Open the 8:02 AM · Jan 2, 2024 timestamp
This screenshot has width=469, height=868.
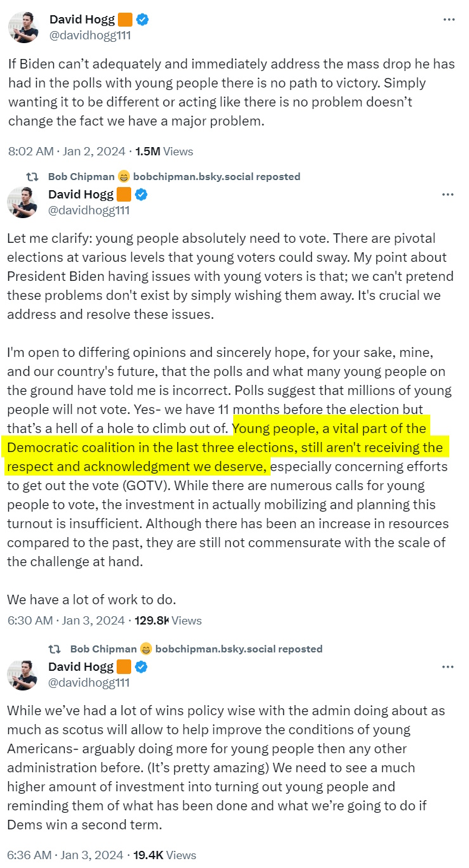coord(67,152)
